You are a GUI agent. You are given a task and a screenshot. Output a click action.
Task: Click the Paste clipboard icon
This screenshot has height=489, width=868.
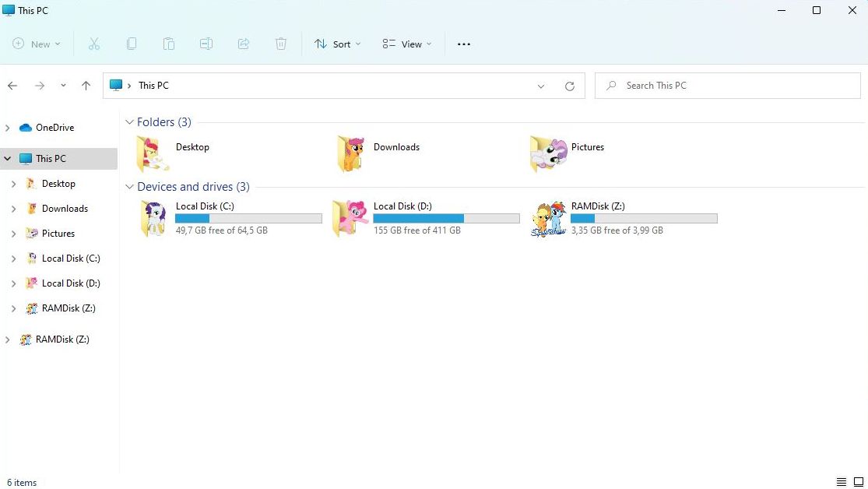(x=169, y=44)
